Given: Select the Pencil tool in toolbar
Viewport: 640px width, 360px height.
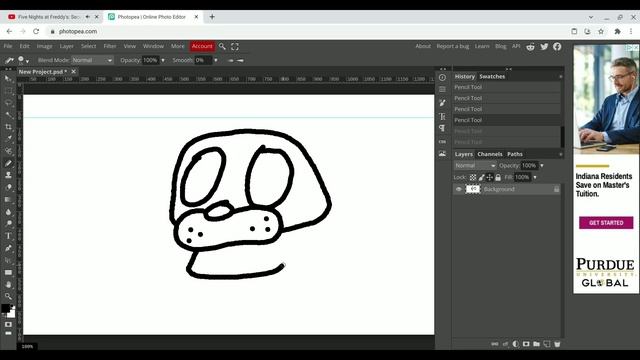Looking at the screenshot, I should coord(8,163).
